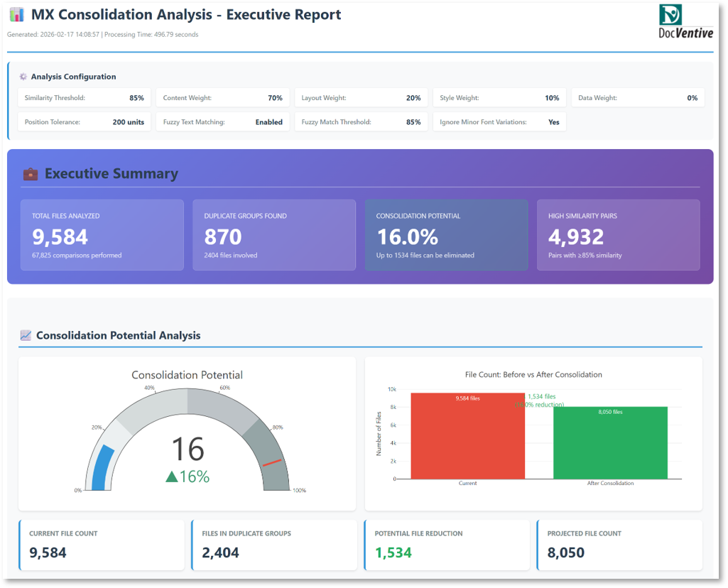This screenshot has height=588, width=728.
Task: Select the Potential File Reduction 1,534 card
Action: click(446, 545)
